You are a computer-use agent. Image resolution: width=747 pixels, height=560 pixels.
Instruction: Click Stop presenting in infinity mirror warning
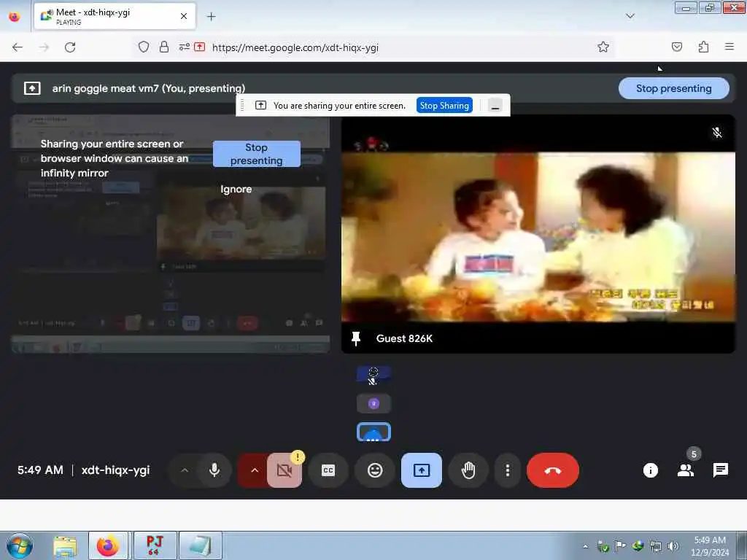pyautogui.click(x=256, y=154)
